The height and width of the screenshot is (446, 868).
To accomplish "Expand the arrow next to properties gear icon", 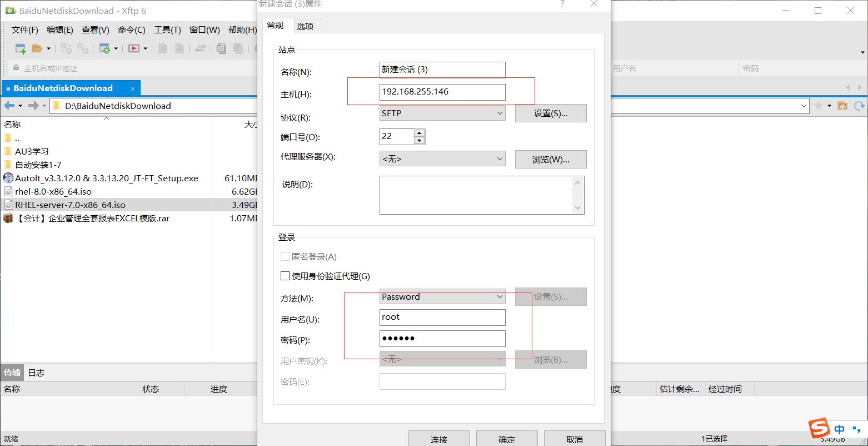I will (x=116, y=48).
